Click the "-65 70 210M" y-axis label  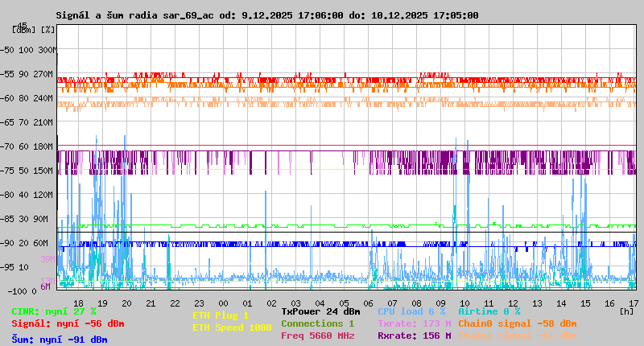27,122
